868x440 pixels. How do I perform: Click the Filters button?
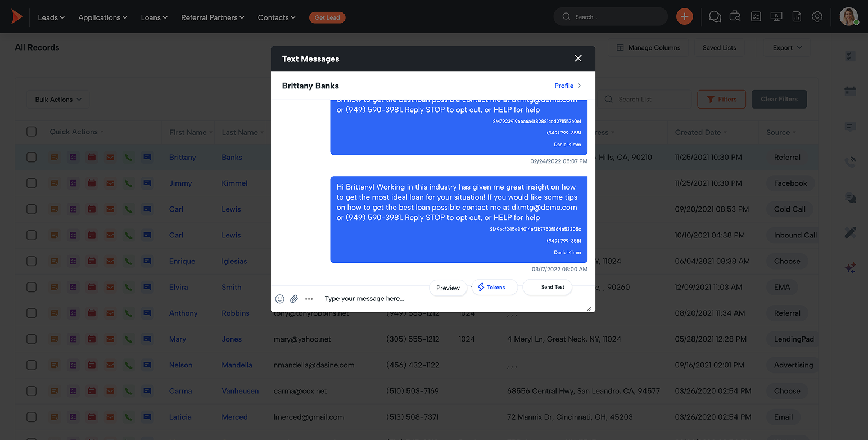(x=721, y=100)
